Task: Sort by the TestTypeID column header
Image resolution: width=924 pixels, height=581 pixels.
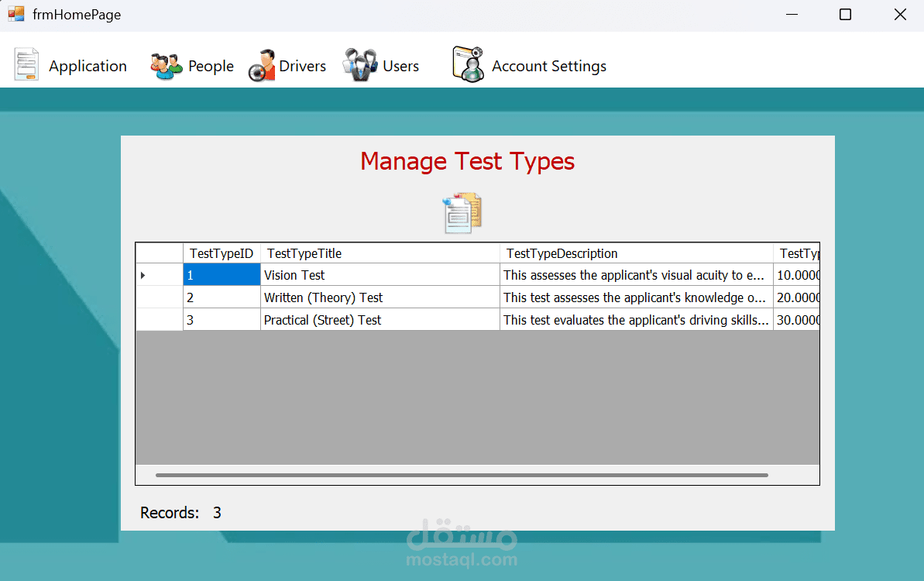Action: [222, 253]
